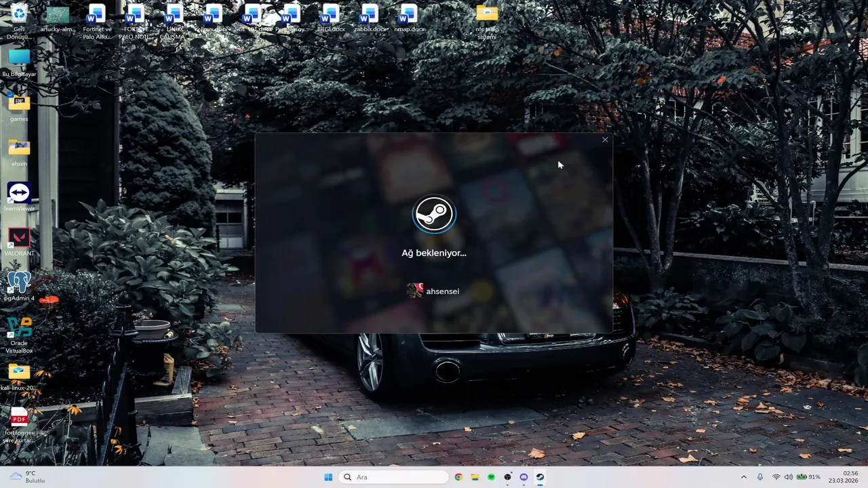
Task: Launch pgAdmin 4 from the desktop
Action: coord(19,287)
